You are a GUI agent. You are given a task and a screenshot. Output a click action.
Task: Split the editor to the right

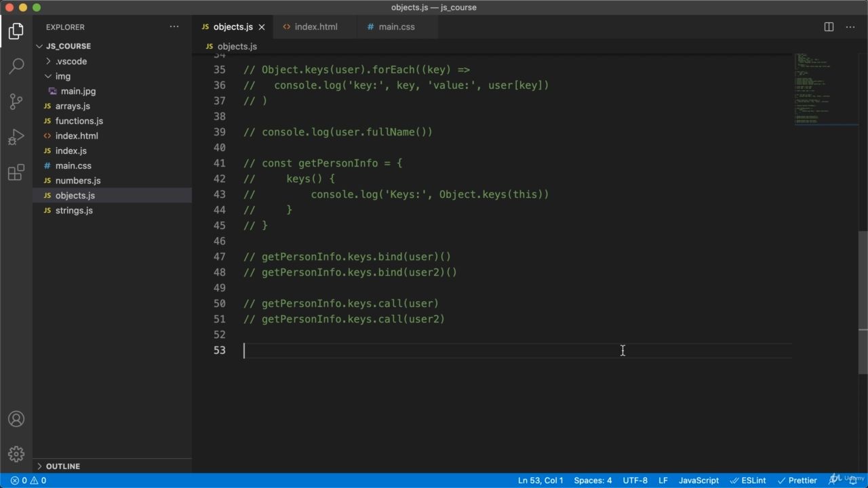tap(829, 27)
